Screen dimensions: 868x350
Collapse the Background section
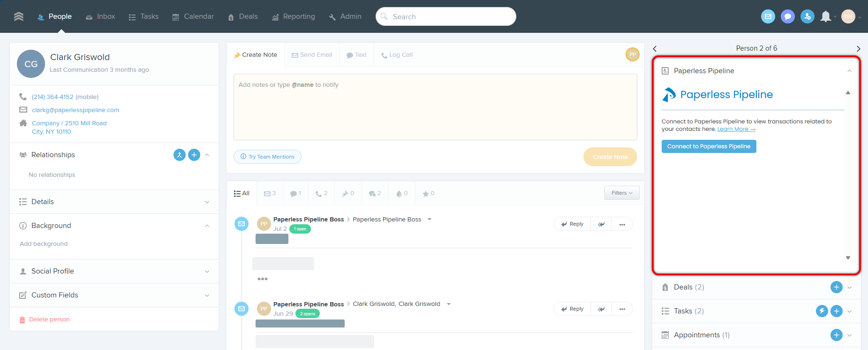pyautogui.click(x=207, y=226)
